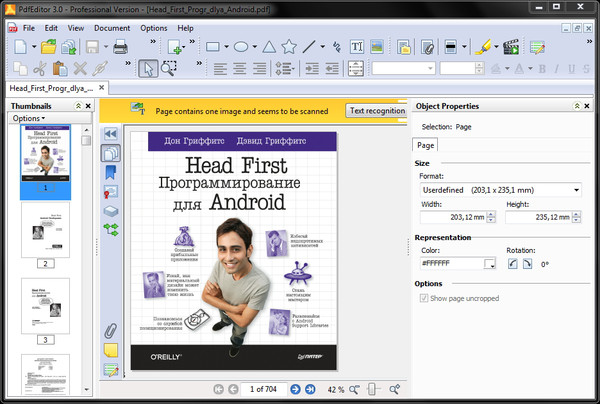Image resolution: width=600 pixels, height=404 pixels.
Task: Click the Text recognition button
Action: pos(376,111)
